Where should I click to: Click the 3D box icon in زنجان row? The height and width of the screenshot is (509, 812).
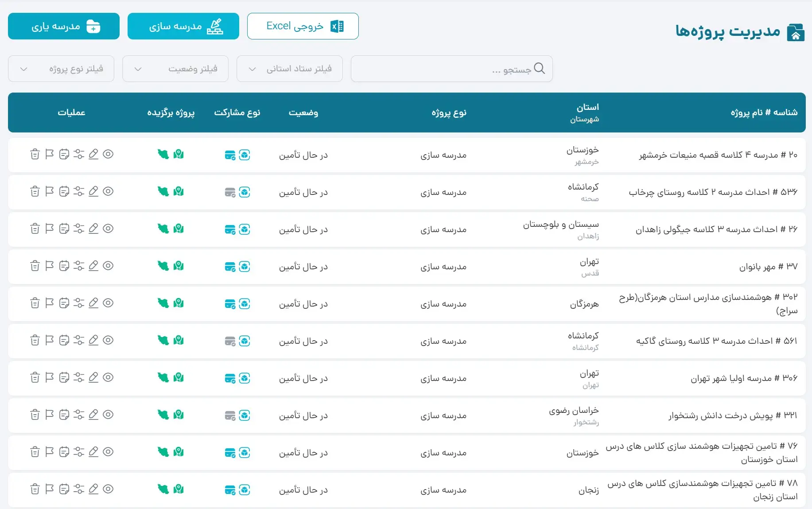click(245, 490)
